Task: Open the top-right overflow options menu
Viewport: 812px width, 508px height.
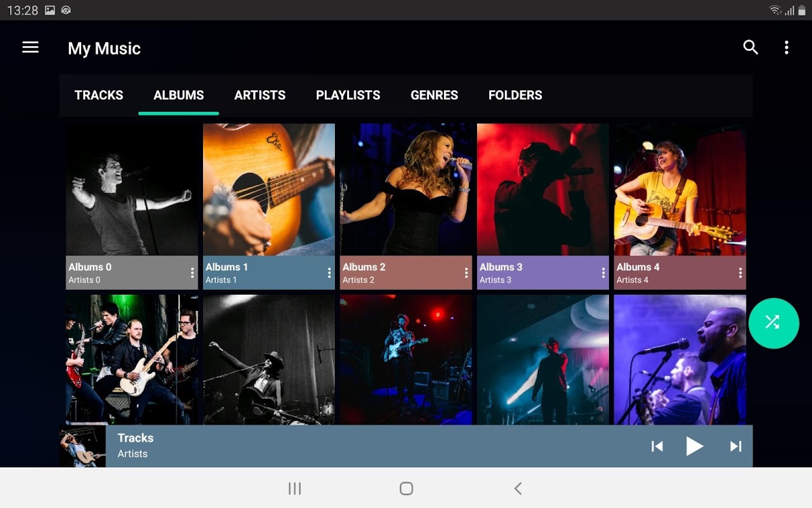Action: 786,47
